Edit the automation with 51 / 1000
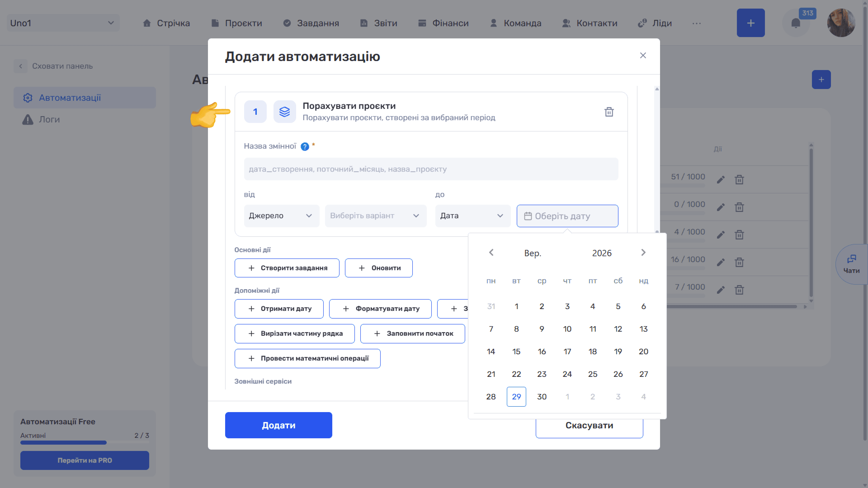868x488 pixels. pyautogui.click(x=720, y=180)
